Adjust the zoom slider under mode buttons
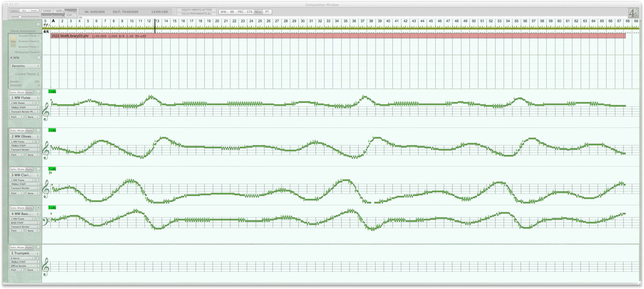Screen dimensions: 644x289 point(20,17)
